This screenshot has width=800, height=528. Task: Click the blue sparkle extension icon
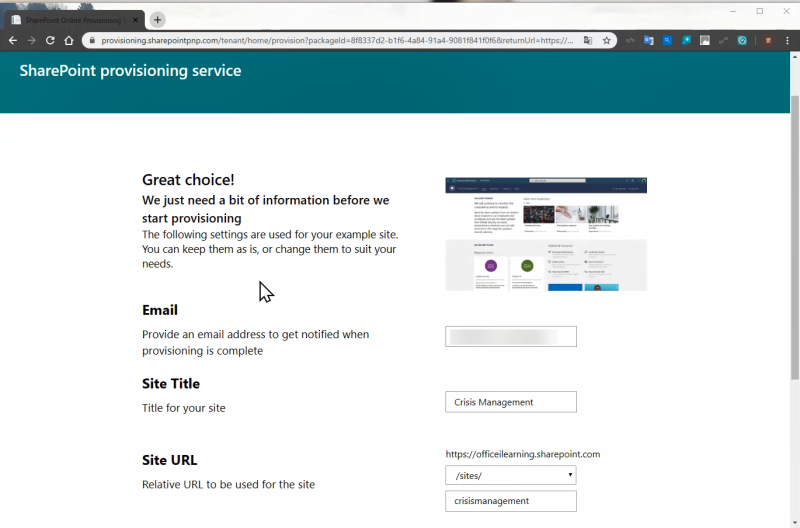pos(686,40)
